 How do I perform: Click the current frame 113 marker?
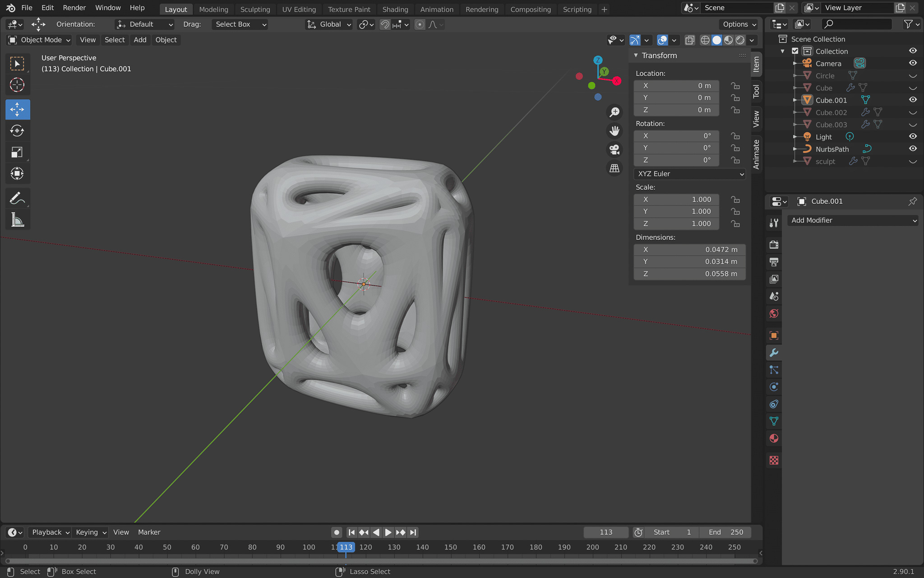(x=346, y=547)
